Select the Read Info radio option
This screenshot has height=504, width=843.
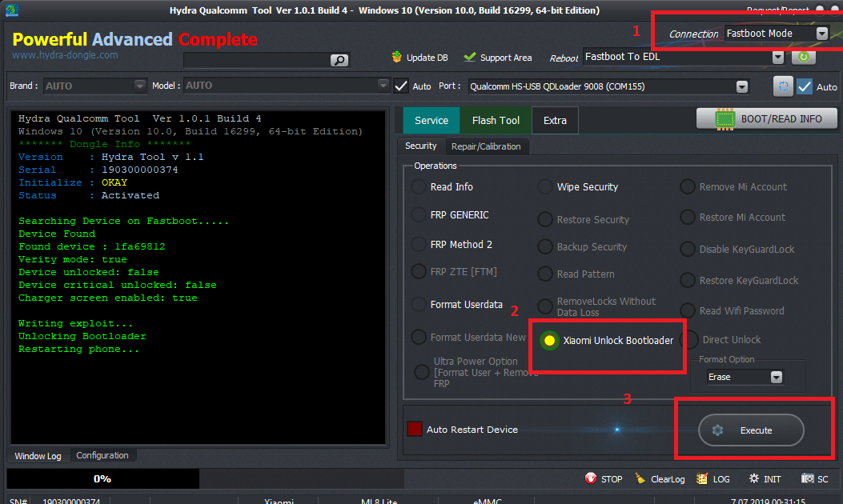(419, 186)
